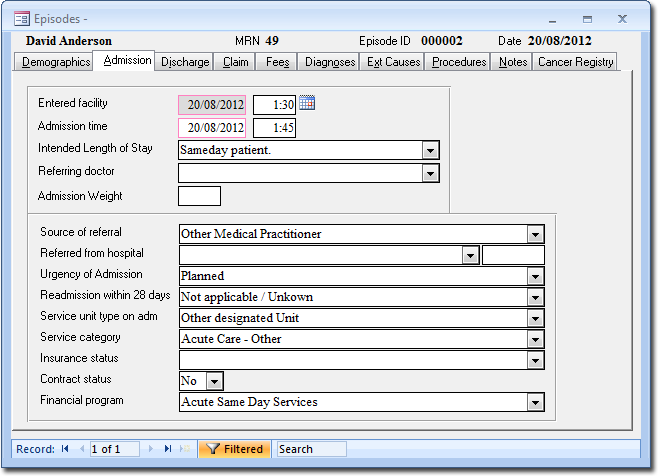The width and height of the screenshot is (658, 476).
Task: Click the Admission Weight input field
Action: [x=199, y=196]
